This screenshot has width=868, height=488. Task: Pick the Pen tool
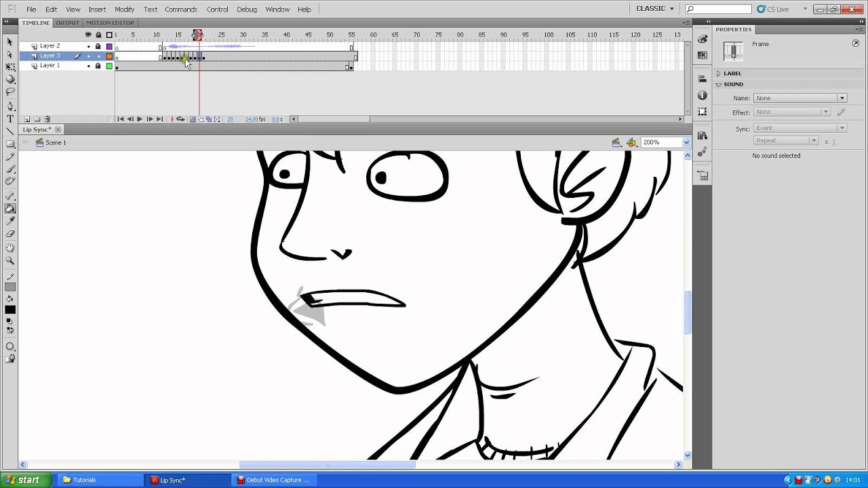(10, 106)
